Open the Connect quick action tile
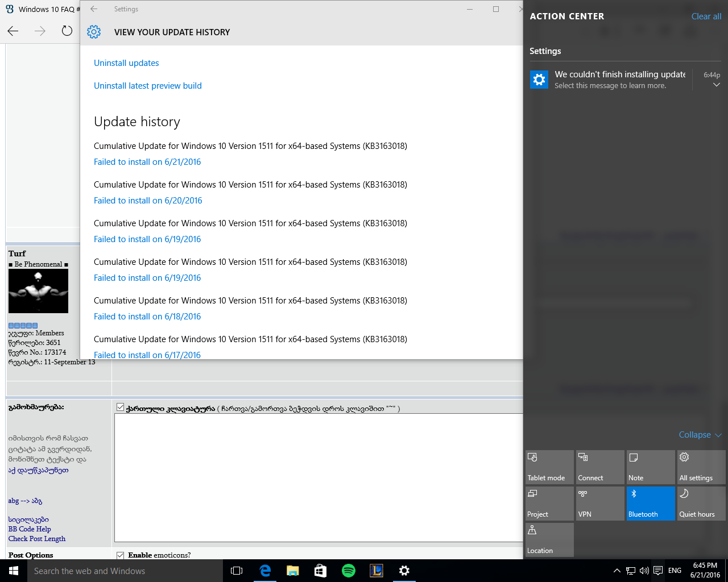The image size is (728, 582). (599, 467)
